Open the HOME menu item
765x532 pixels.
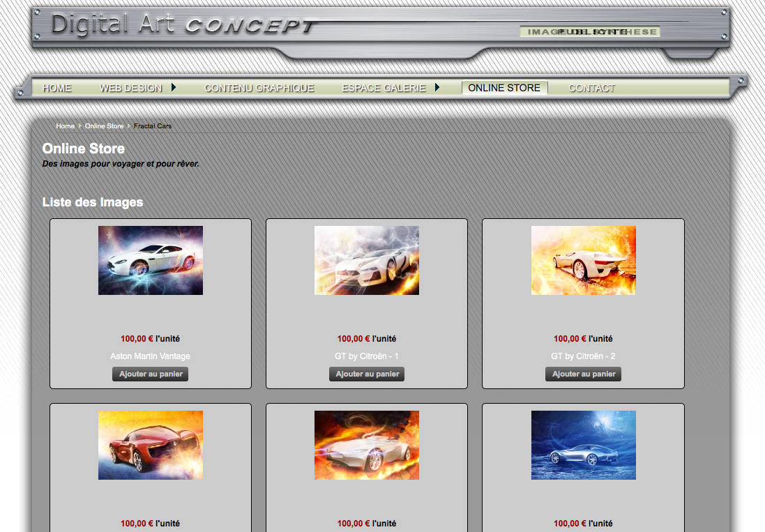[x=57, y=89]
